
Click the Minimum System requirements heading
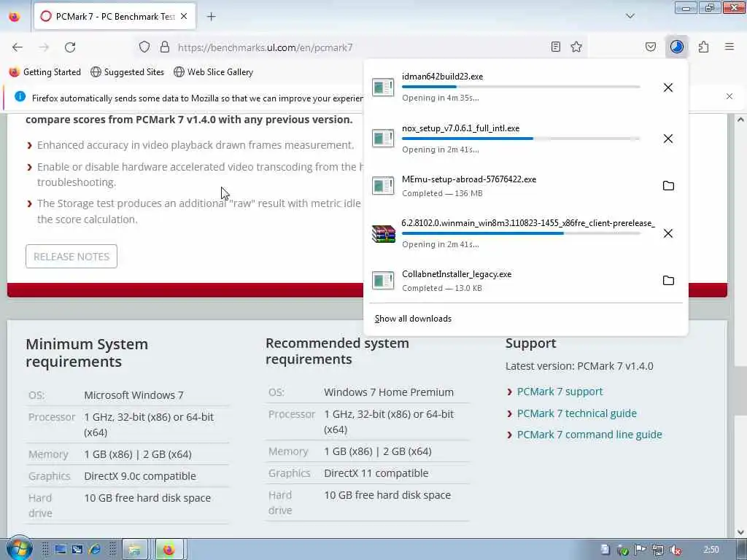tap(87, 352)
